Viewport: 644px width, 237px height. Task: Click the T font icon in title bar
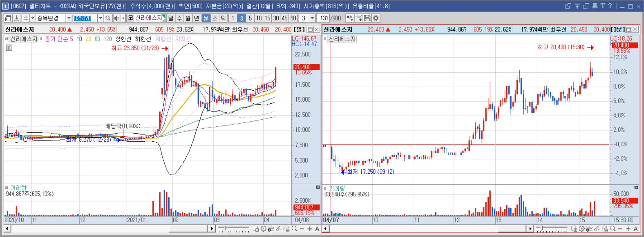point(602,6)
